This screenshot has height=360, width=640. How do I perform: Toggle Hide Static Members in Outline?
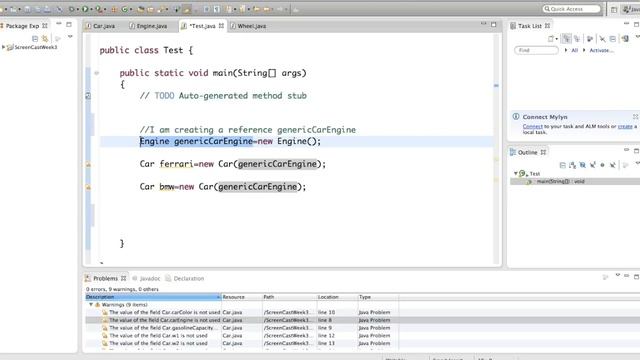pos(593,165)
